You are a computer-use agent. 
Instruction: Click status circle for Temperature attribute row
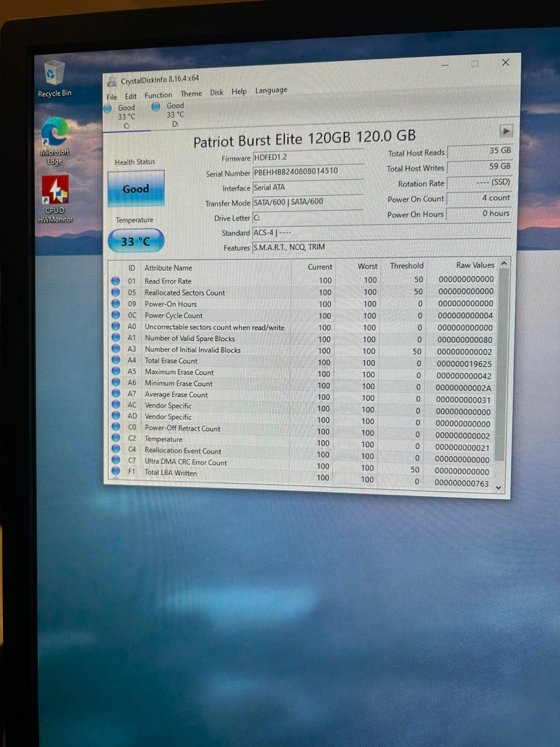coord(116,438)
